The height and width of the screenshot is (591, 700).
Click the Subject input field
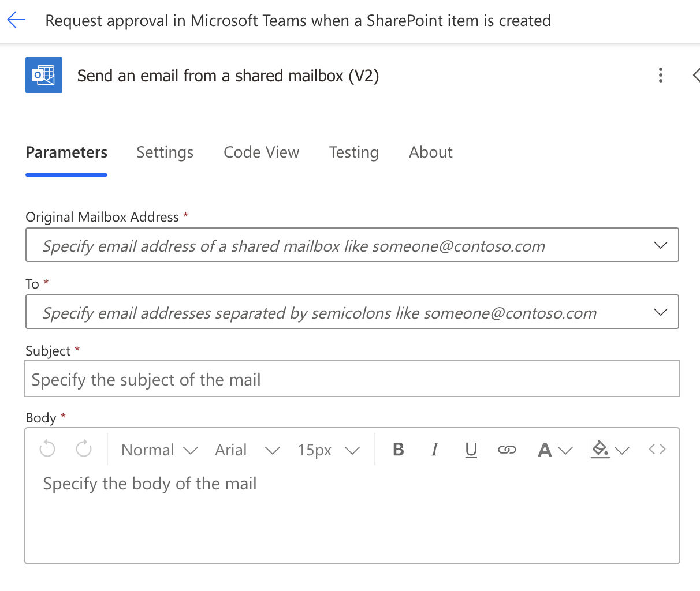tap(352, 379)
